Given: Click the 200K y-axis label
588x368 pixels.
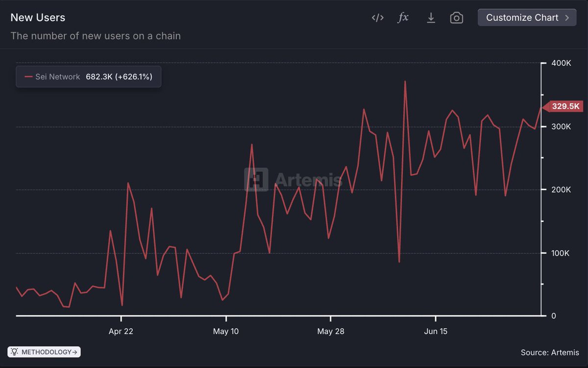Looking at the screenshot, I should click(x=562, y=190).
